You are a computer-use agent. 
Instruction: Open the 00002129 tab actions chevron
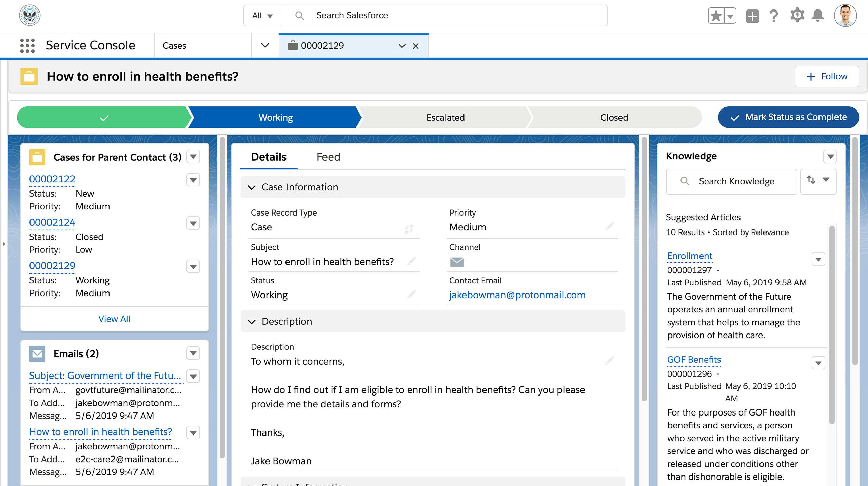tap(402, 46)
